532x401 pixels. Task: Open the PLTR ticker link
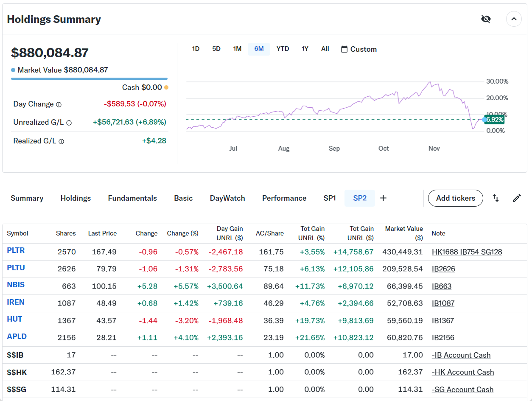click(x=16, y=250)
